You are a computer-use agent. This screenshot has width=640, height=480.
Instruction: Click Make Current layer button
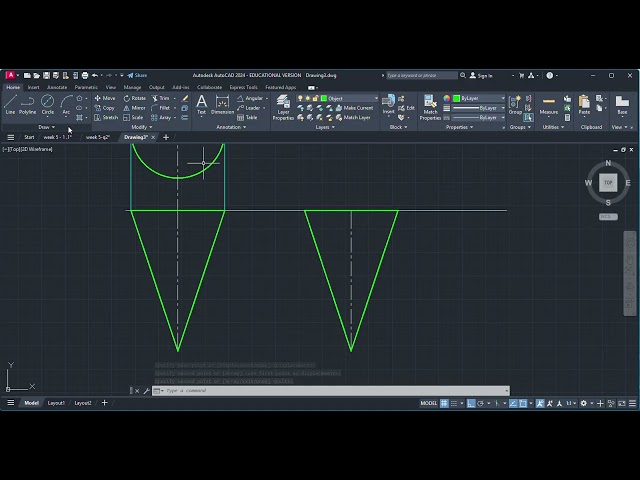354,108
